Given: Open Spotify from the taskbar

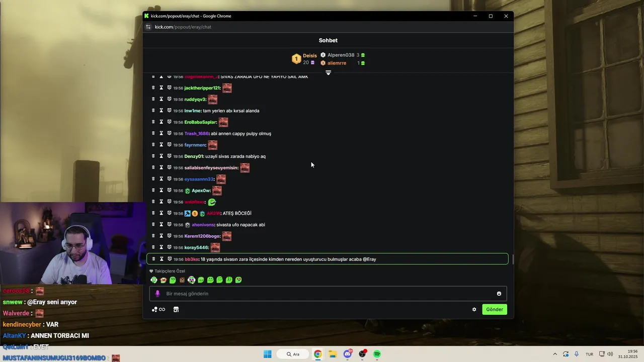Looking at the screenshot, I should (x=377, y=354).
